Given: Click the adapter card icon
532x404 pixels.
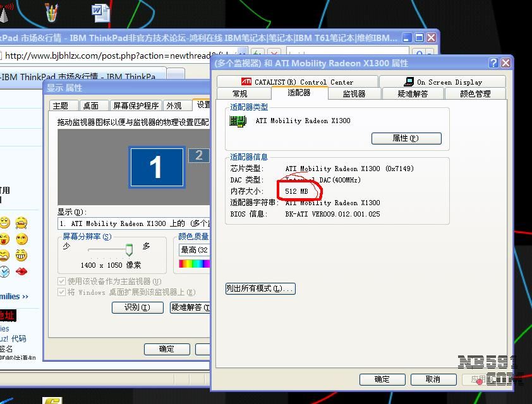Looking at the screenshot, I should [x=238, y=121].
